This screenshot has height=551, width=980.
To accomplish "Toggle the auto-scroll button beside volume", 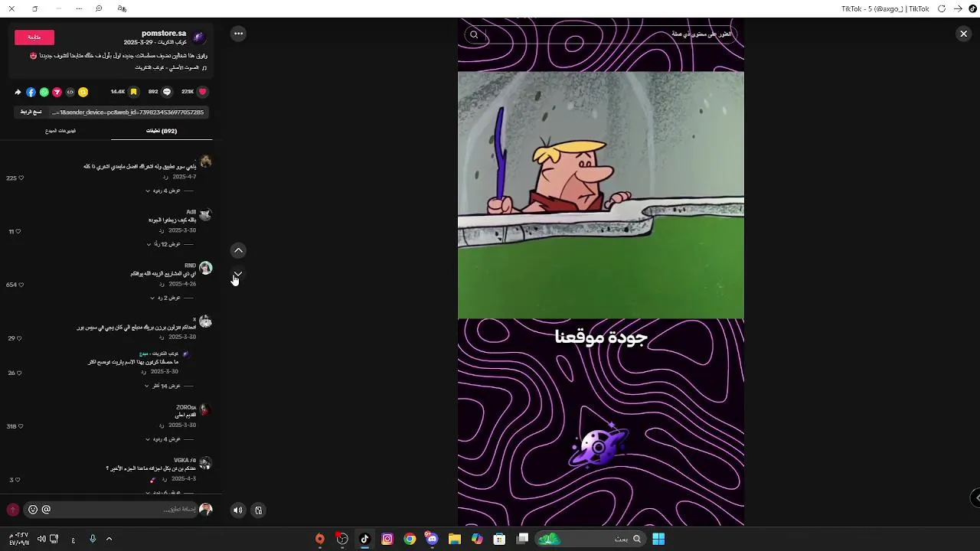I will pos(259,510).
